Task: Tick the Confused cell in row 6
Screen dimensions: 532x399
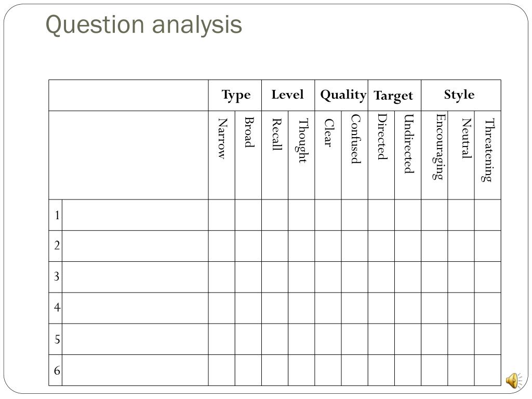Action: click(x=355, y=370)
